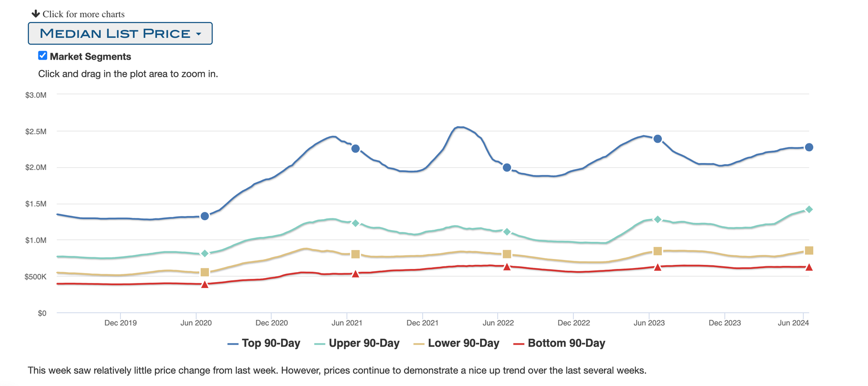The image size is (868, 386).
Task: Toggle Top 90-Day series in legend
Action: 264,344
